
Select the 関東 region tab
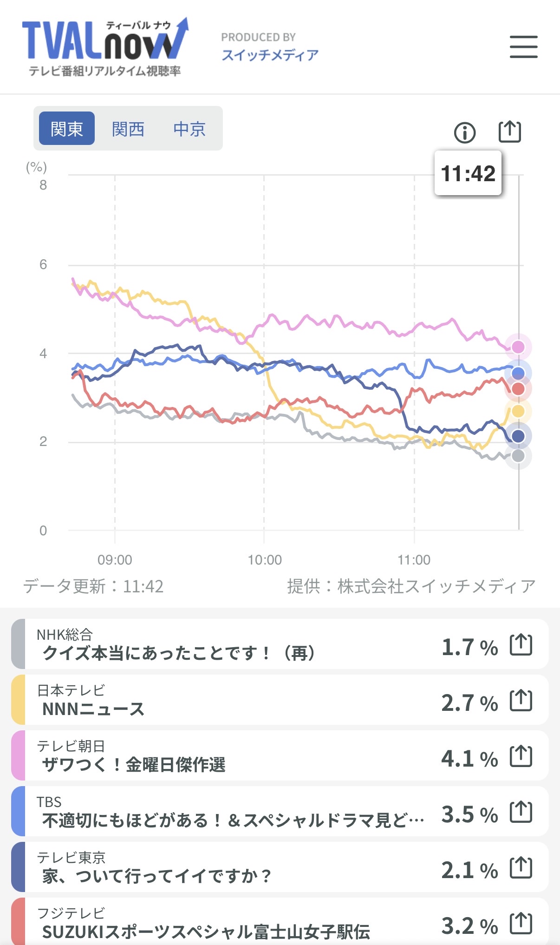point(67,129)
